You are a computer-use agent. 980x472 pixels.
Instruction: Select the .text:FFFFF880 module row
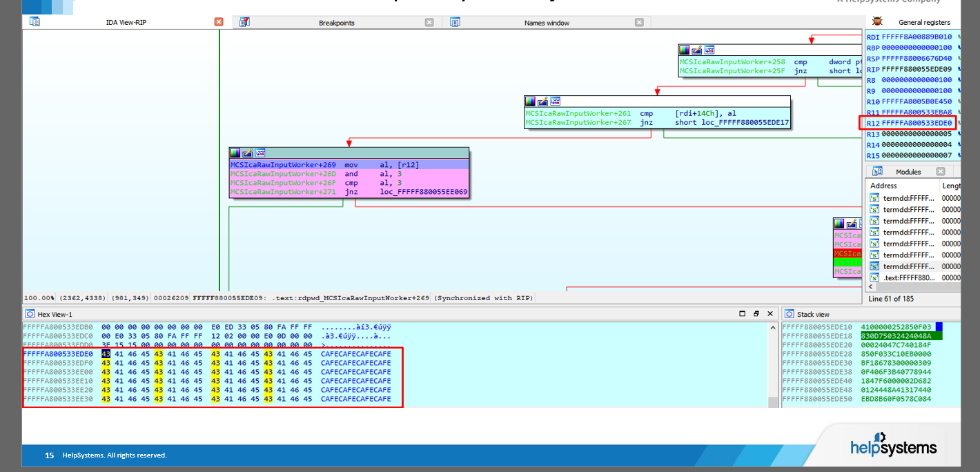(909, 277)
